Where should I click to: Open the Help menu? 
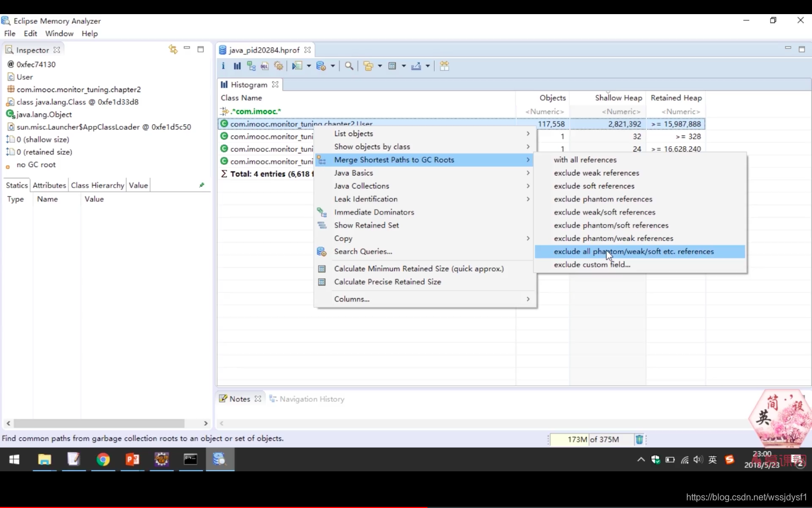[90, 34]
